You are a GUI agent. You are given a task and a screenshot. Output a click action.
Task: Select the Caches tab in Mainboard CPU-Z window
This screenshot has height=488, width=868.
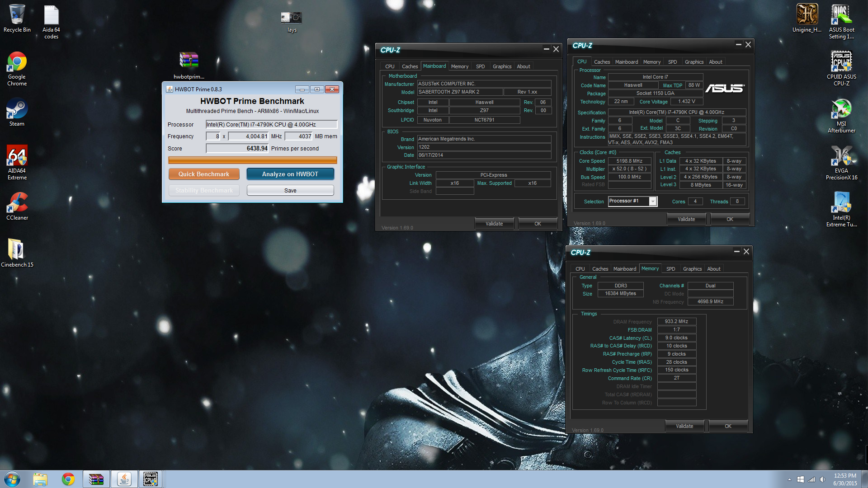pyautogui.click(x=410, y=66)
